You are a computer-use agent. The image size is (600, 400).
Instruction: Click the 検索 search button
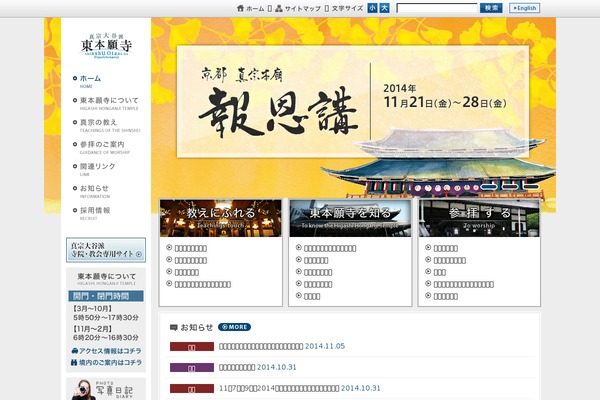(x=491, y=8)
